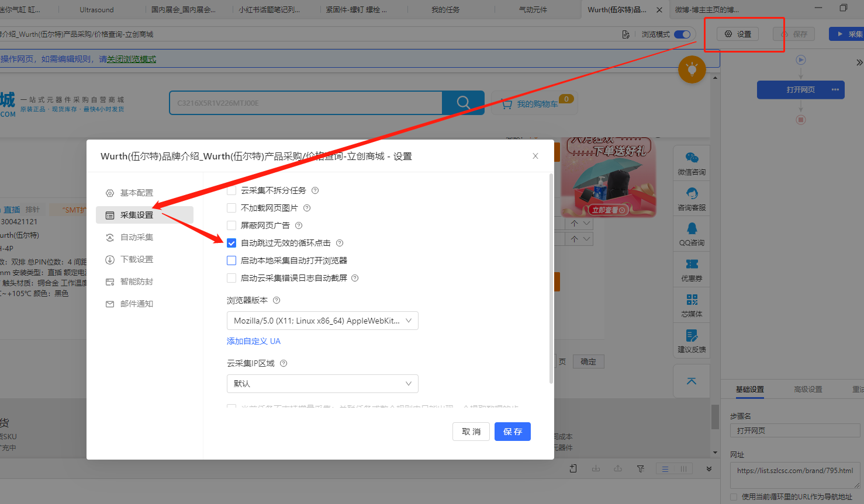Viewport: 864px width, 504px height.
Task: Click the lightbulb tips icon
Action: tap(692, 70)
